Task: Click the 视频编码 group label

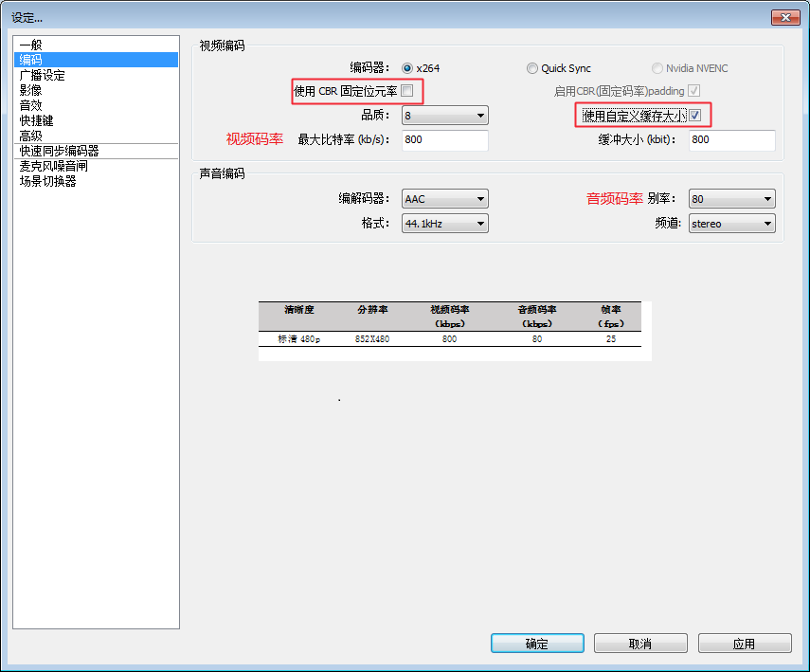Action: (x=222, y=46)
